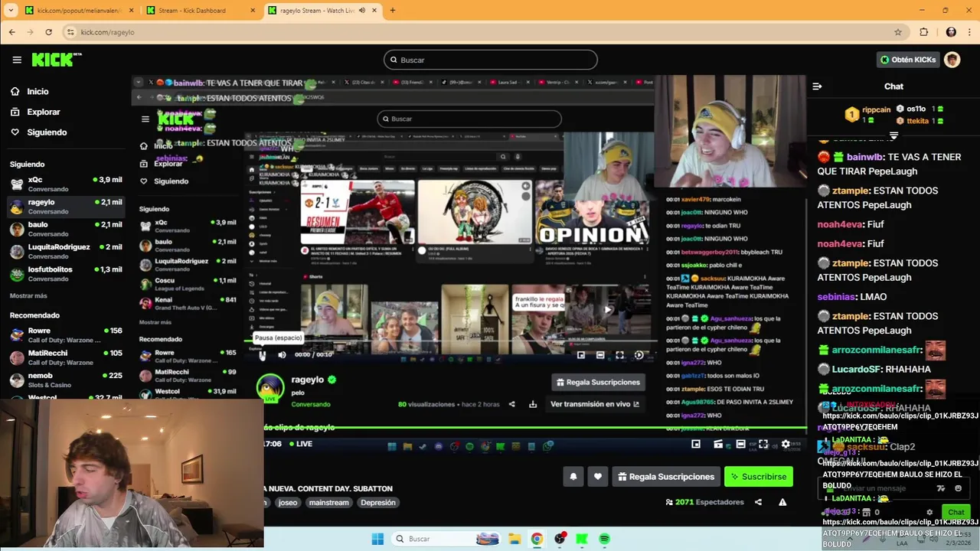This screenshot has height=551, width=980.
Task: Toggle follow heart for rageylo
Action: click(x=598, y=477)
